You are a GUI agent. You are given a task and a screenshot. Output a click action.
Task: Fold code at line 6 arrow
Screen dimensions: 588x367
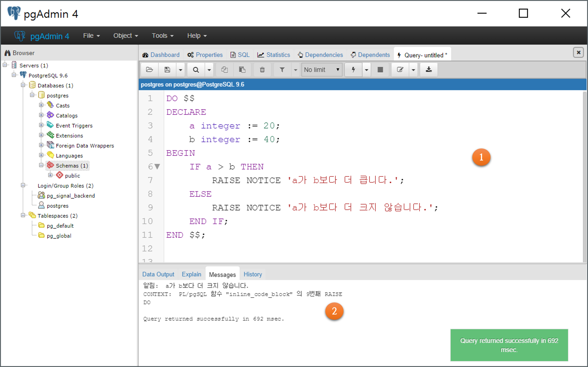click(x=157, y=167)
